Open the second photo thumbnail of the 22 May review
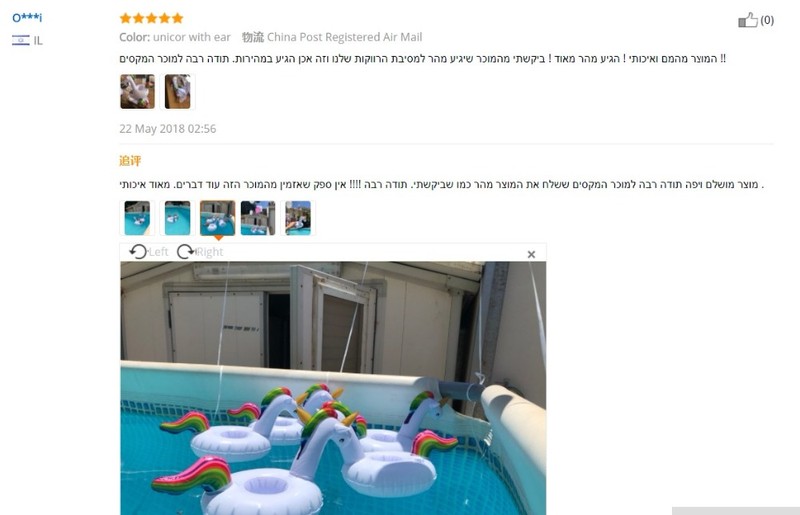 (178, 91)
